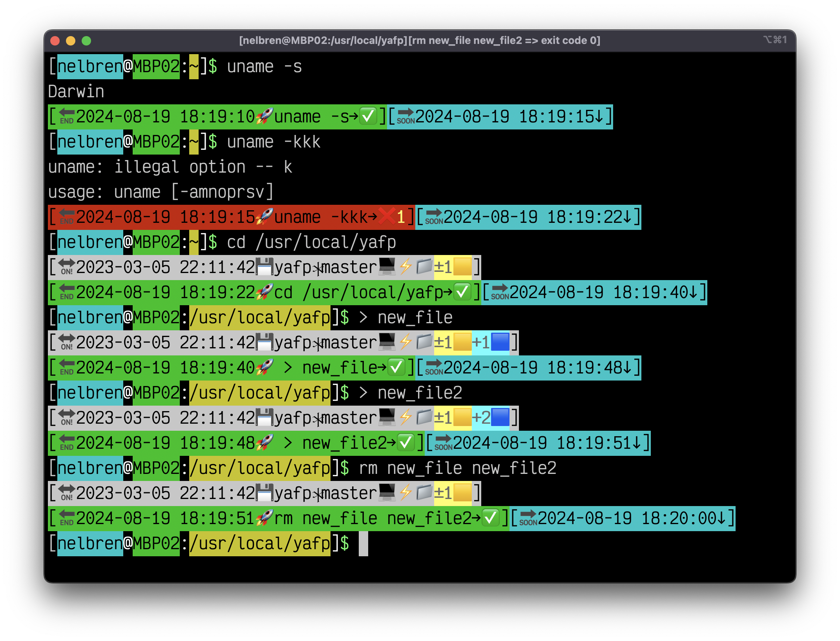
Task: Click yellow square in first yafp status line
Action: [462, 267]
